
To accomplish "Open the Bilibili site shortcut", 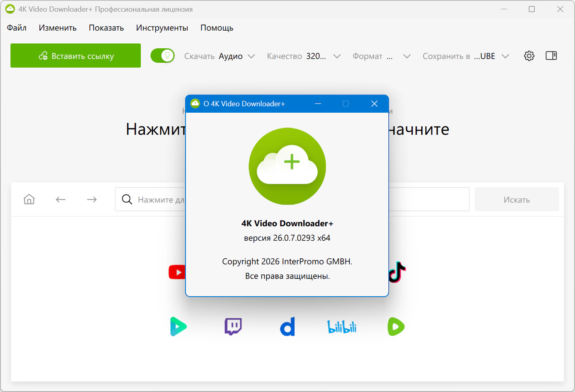I will 342,327.
